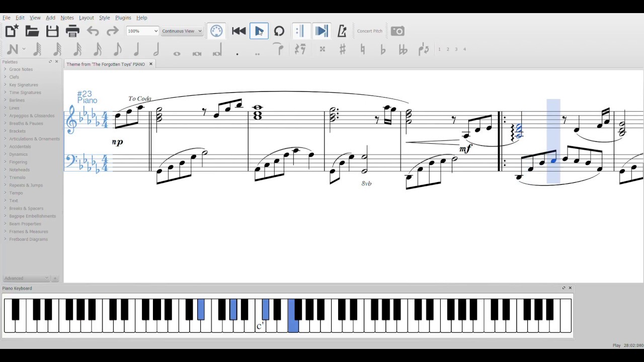The image size is (644, 362).
Task: Create a new score
Action: 12,31
